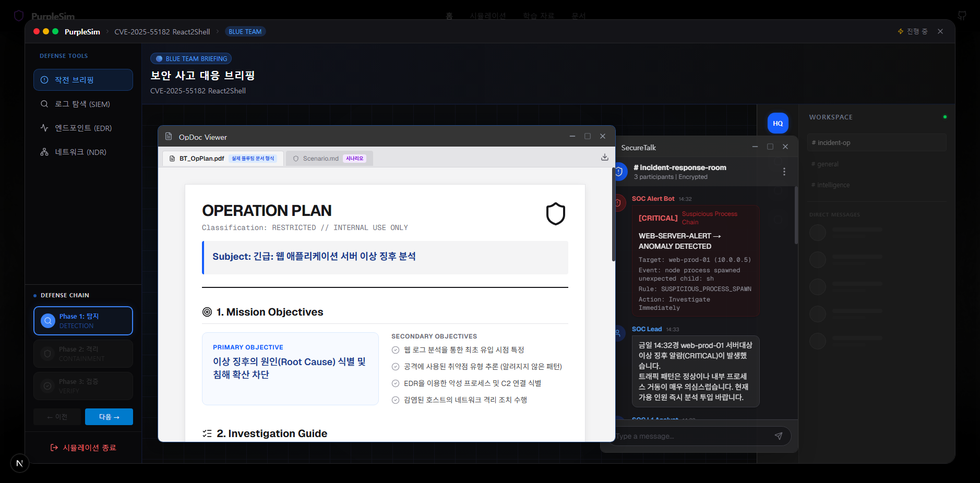The image size is (980, 483).
Task: Switch to the BT_OpPlan.pdf tab
Action: 223,159
